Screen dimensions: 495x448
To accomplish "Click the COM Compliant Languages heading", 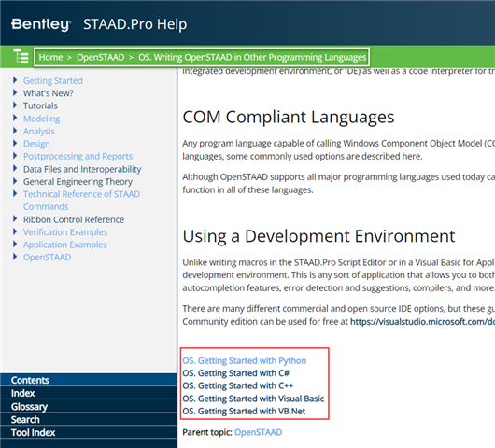I will (x=289, y=118).
